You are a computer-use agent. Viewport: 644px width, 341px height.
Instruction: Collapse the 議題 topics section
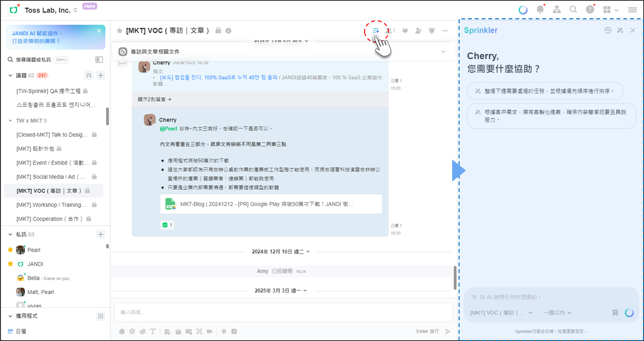tap(10, 76)
